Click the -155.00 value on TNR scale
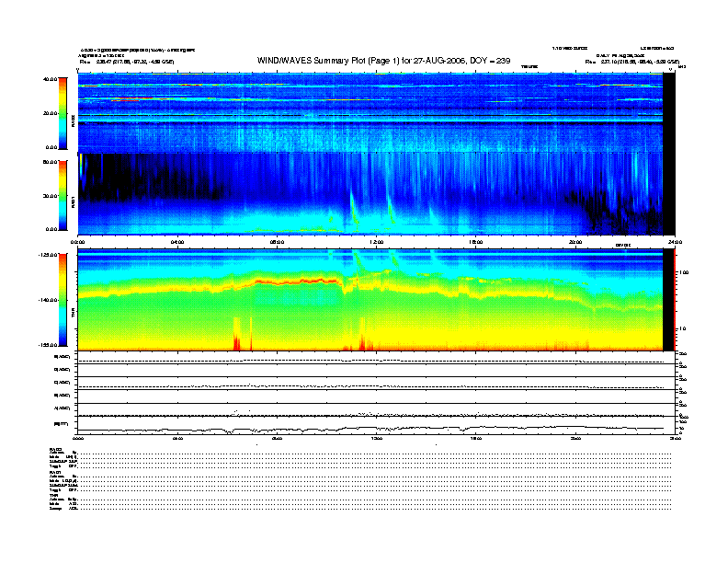 point(48,345)
